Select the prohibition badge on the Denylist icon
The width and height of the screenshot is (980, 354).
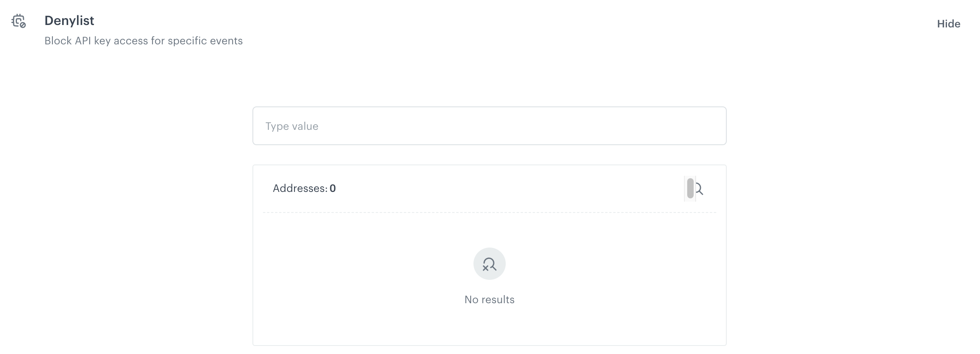[x=23, y=25]
